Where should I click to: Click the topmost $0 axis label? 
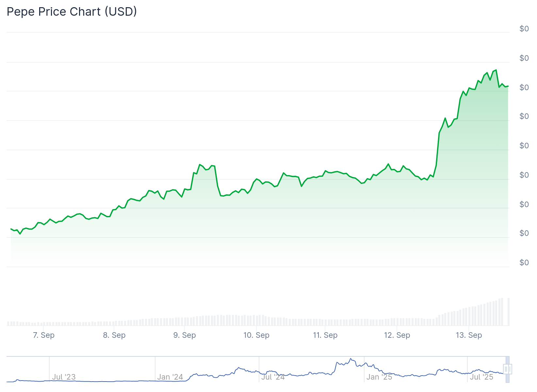click(525, 29)
